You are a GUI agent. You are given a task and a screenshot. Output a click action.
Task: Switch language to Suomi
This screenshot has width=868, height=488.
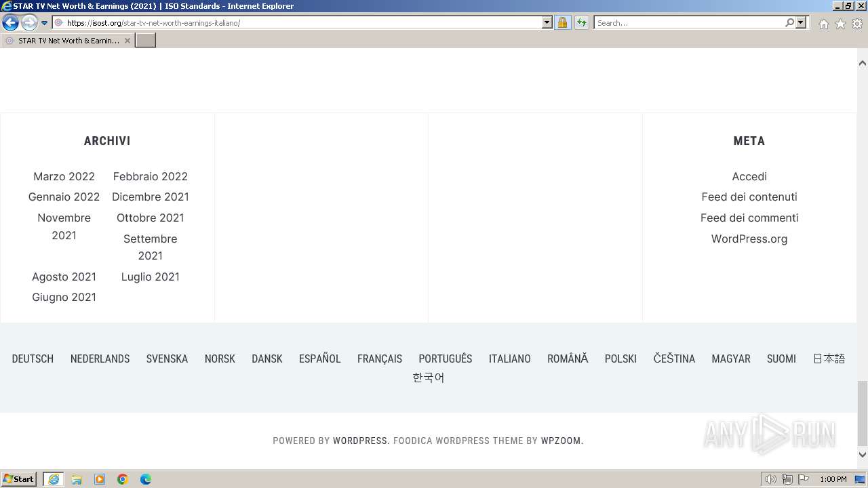(x=781, y=359)
